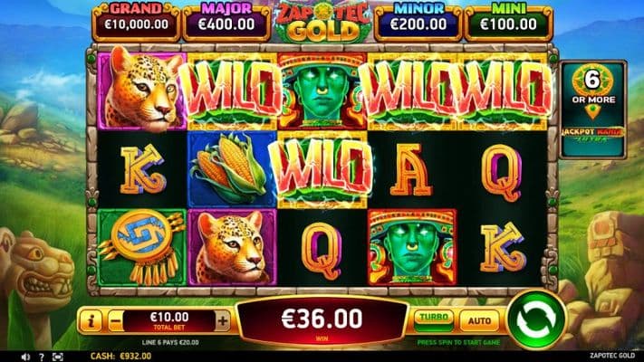
Task: Click the Zapotec Gold logo
Action: (322, 23)
